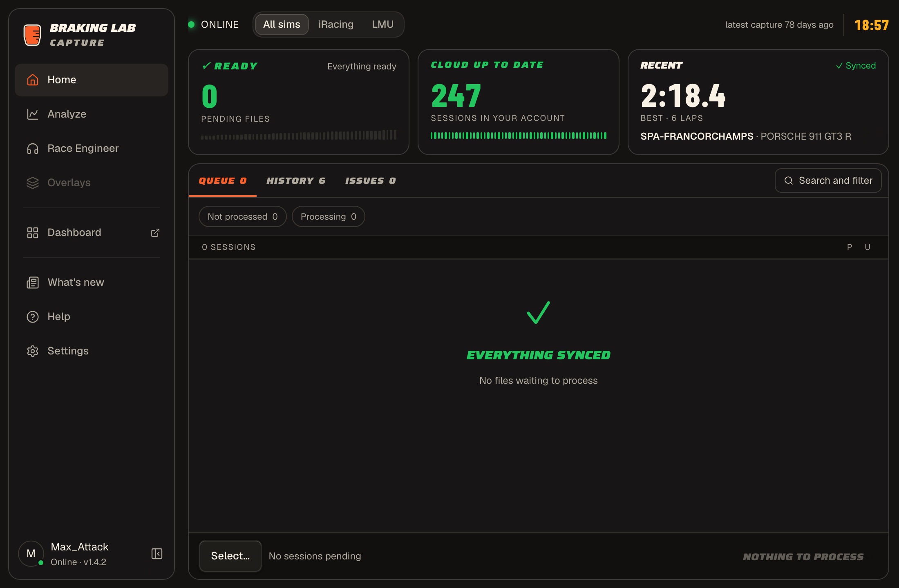
Task: Click latest capture 78 days ago text
Action: (x=779, y=25)
